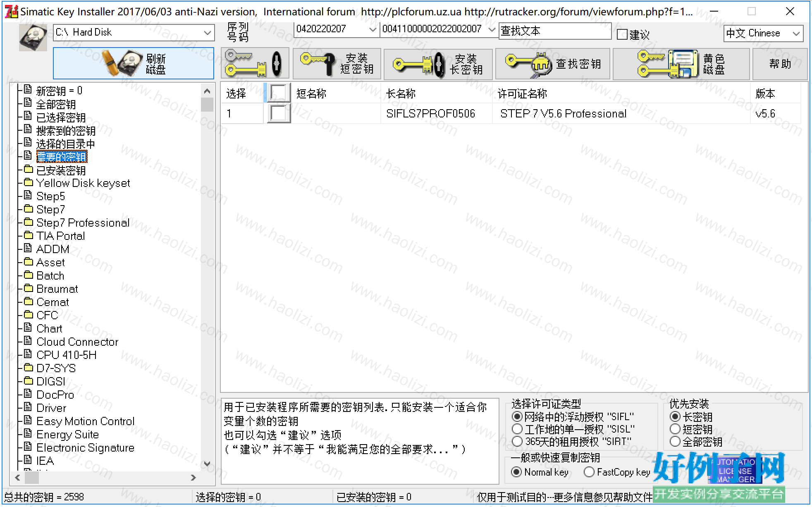
Task: Select the FastCopy key radio button
Action: (589, 472)
